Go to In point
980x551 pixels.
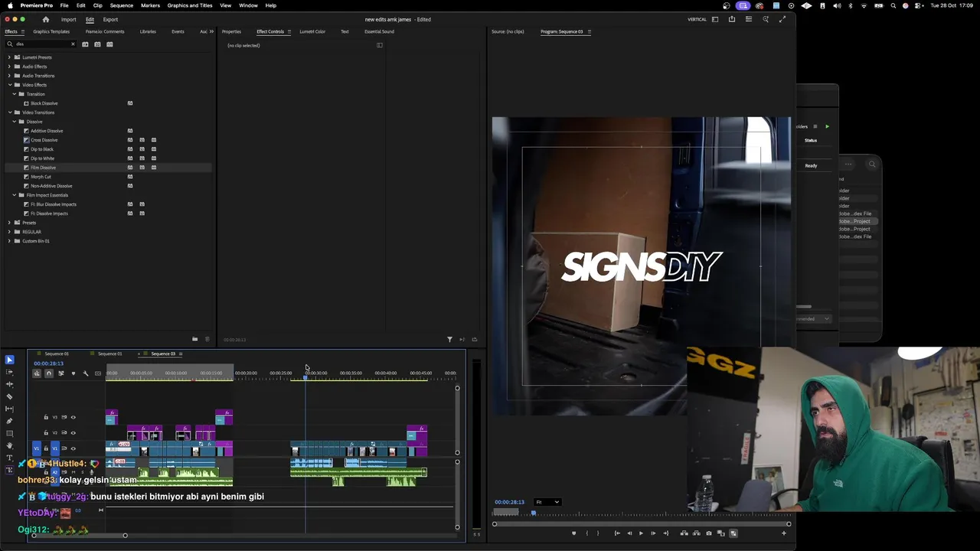(617, 533)
